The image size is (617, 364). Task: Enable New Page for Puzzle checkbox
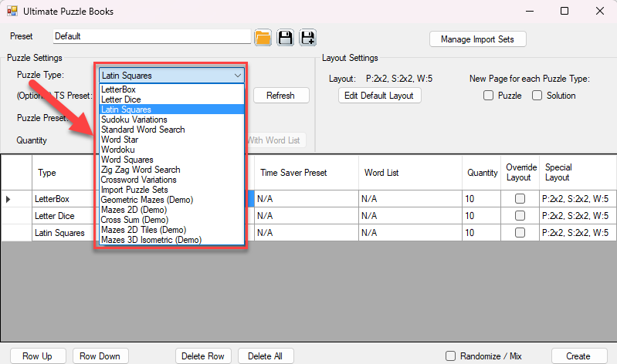[x=488, y=96]
